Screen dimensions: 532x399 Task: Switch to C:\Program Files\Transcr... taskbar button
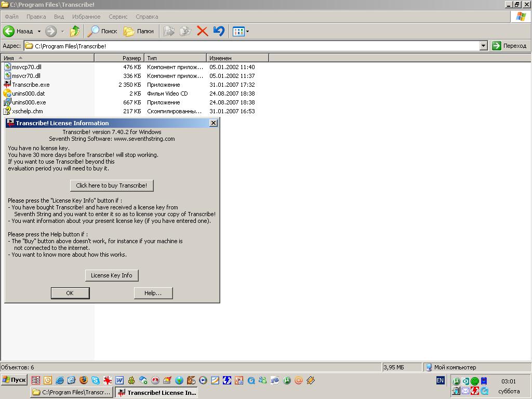71,392
